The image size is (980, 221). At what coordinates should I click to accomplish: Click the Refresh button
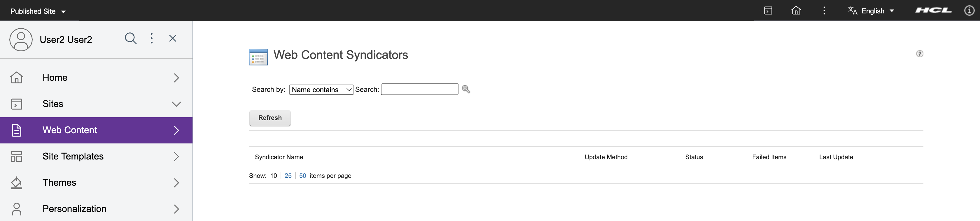tap(270, 118)
